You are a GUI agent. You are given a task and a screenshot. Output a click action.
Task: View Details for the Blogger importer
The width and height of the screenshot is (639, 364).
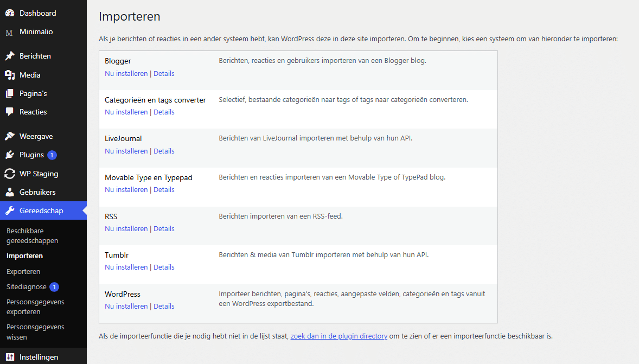click(x=164, y=73)
